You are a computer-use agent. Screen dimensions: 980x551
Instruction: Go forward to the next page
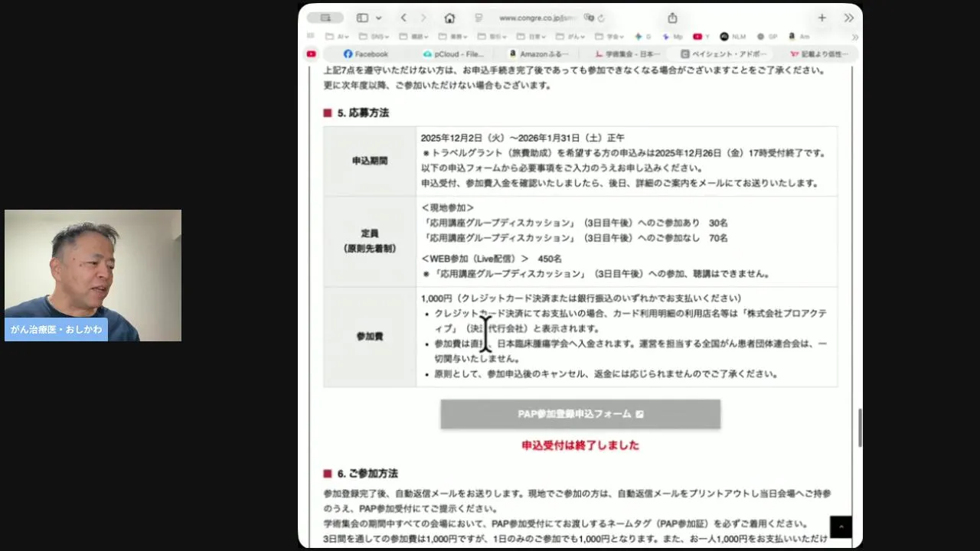tap(423, 18)
